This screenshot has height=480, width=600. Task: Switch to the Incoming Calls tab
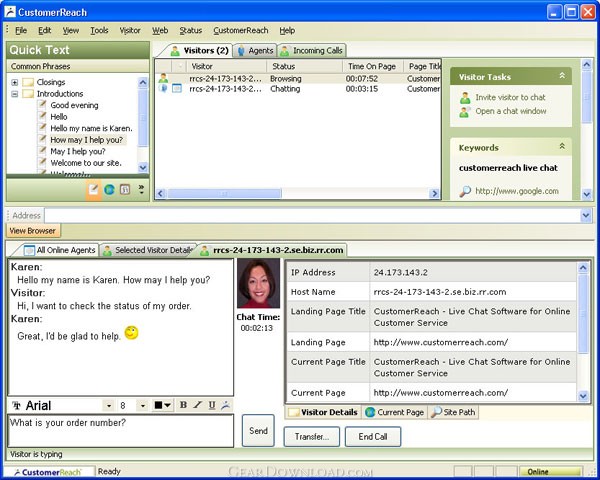pos(311,51)
